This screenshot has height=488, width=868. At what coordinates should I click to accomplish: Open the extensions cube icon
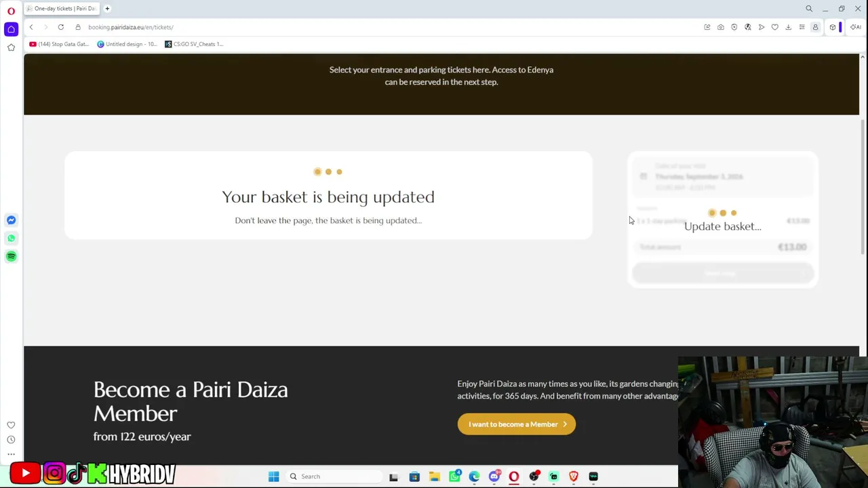click(833, 27)
